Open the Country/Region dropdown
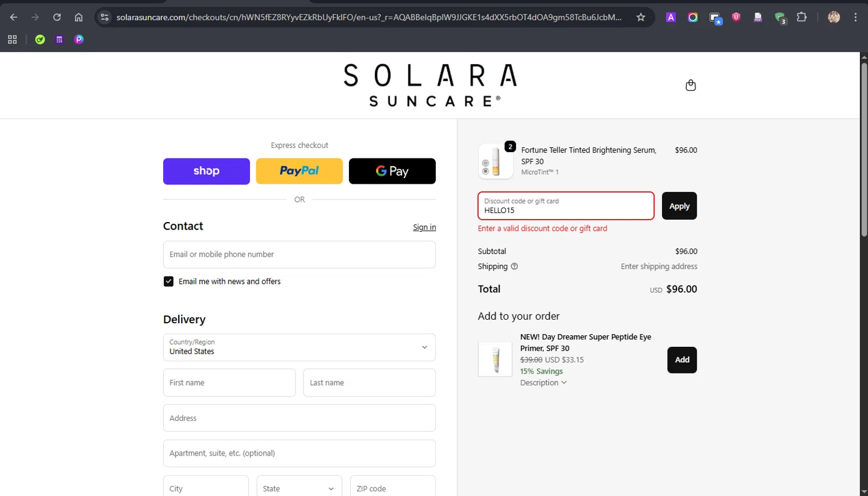The image size is (868, 496). (299, 347)
